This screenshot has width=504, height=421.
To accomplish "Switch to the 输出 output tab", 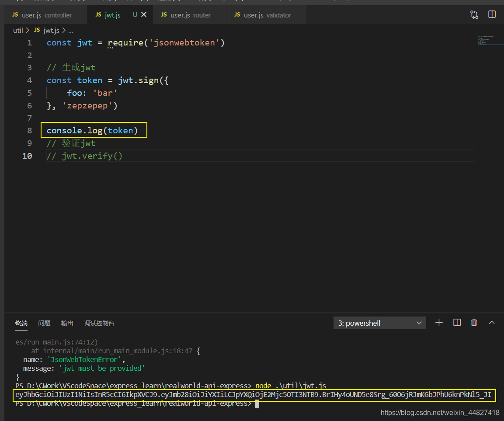I will pyautogui.click(x=67, y=323).
